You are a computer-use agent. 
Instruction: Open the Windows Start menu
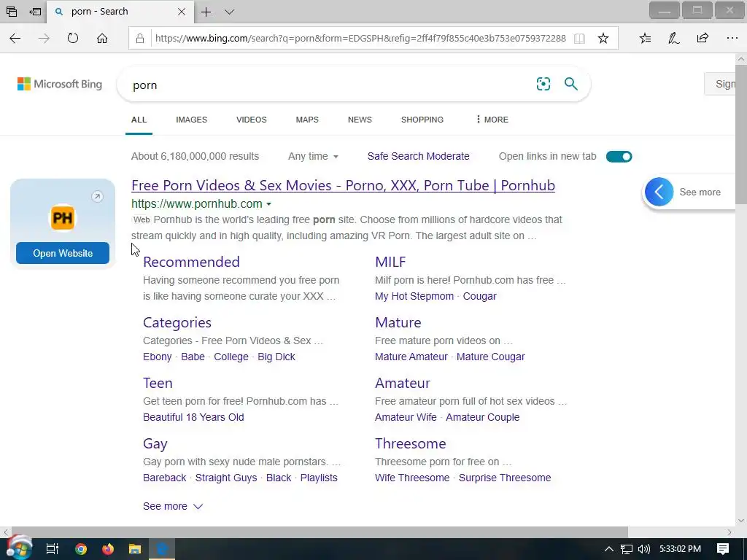coord(19,548)
